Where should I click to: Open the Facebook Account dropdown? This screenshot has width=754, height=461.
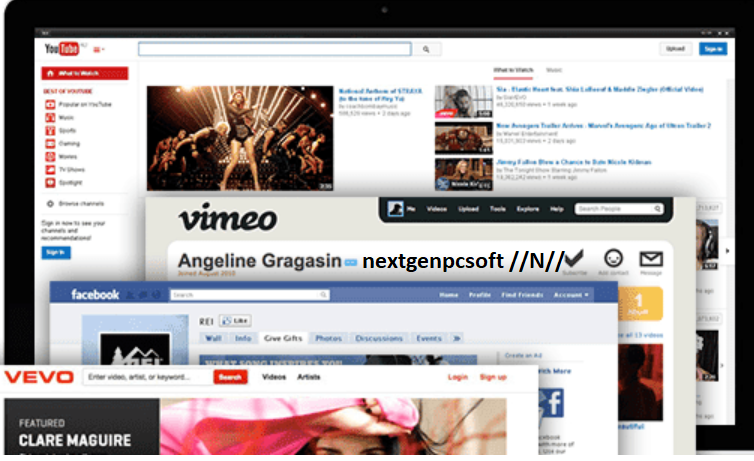571,295
